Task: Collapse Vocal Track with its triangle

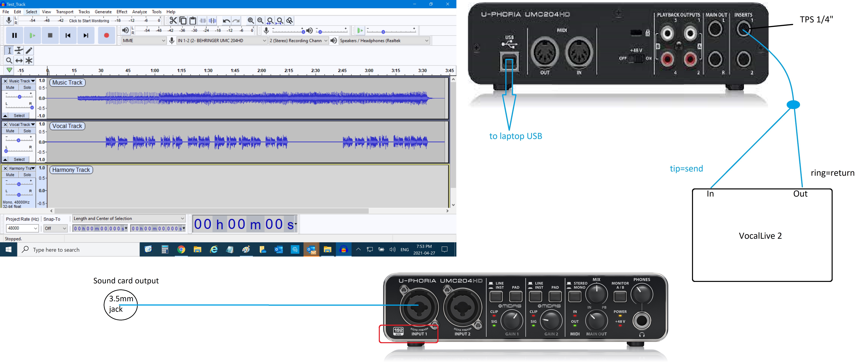Action: click(5, 159)
